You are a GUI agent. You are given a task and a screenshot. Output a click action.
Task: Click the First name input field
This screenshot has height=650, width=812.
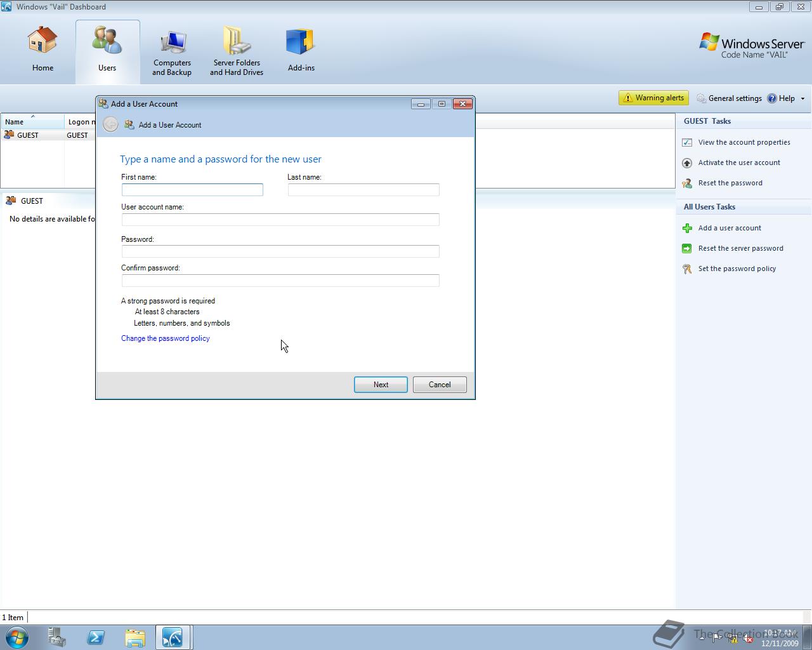coord(192,190)
